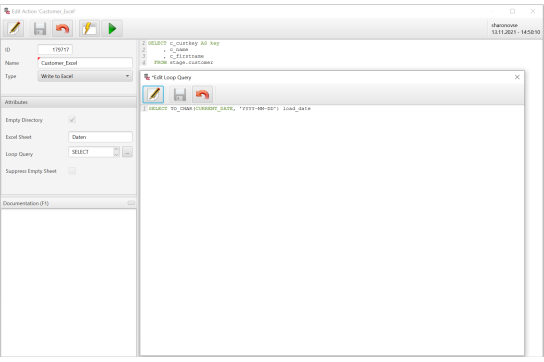Click the save floppy disk icon in main toolbar
Viewport: 544px width, 362px height.
coord(40,28)
